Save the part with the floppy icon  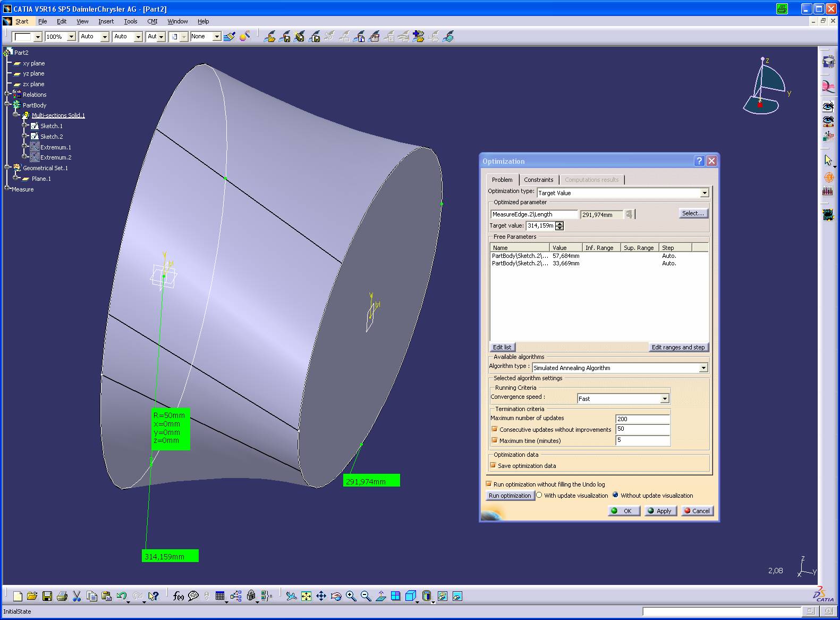coord(47,596)
